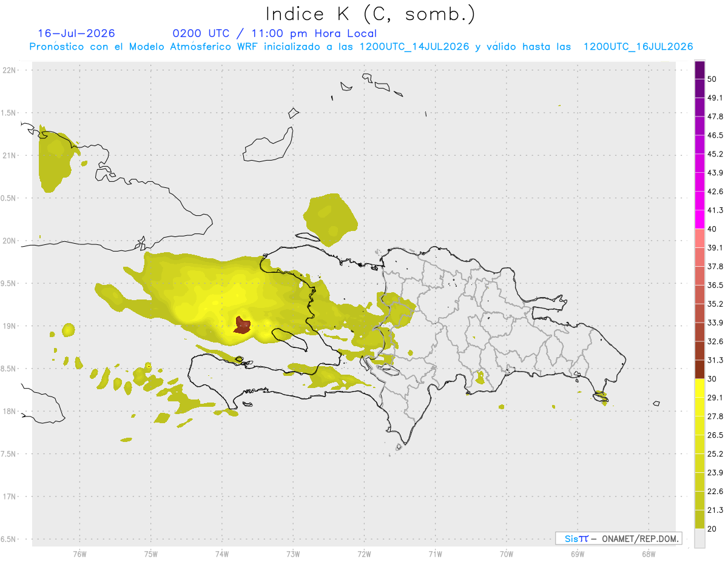
Task: Click the latitude axis label "22N"
Action: pyautogui.click(x=9, y=70)
